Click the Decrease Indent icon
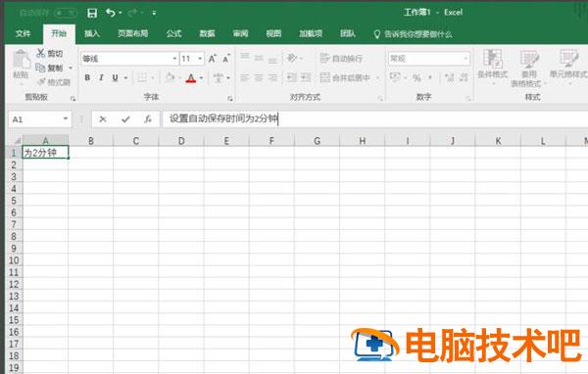 click(291, 77)
